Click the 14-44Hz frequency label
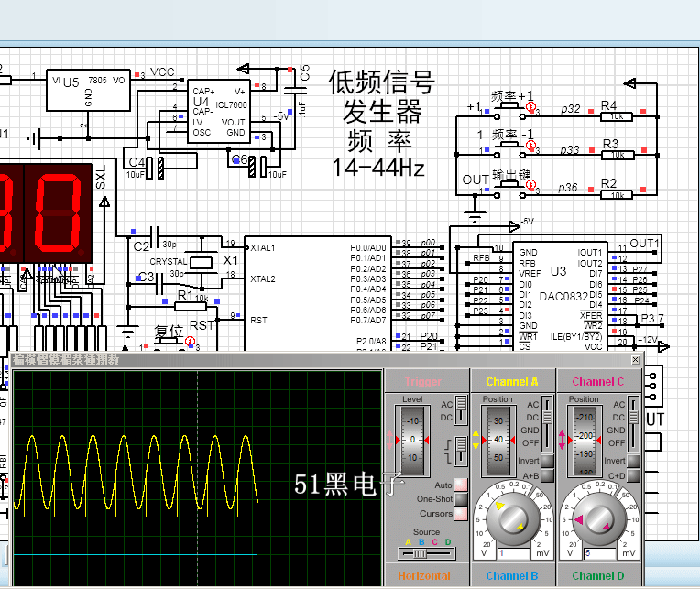 [x=378, y=169]
